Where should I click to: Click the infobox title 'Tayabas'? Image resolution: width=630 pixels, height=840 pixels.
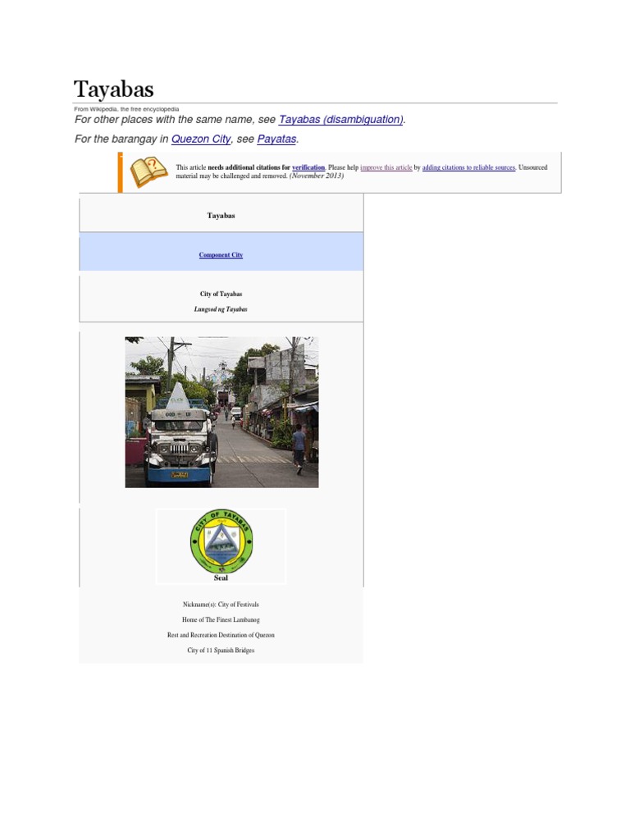click(221, 216)
